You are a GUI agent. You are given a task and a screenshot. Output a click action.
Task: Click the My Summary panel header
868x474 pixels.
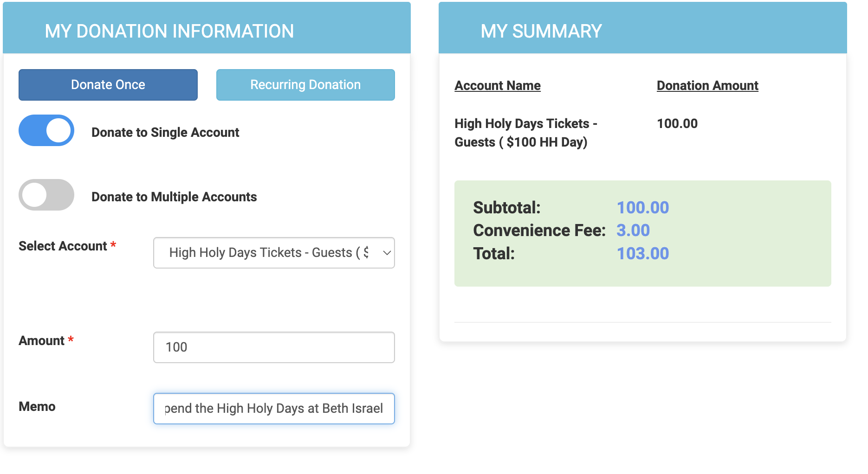click(x=541, y=31)
